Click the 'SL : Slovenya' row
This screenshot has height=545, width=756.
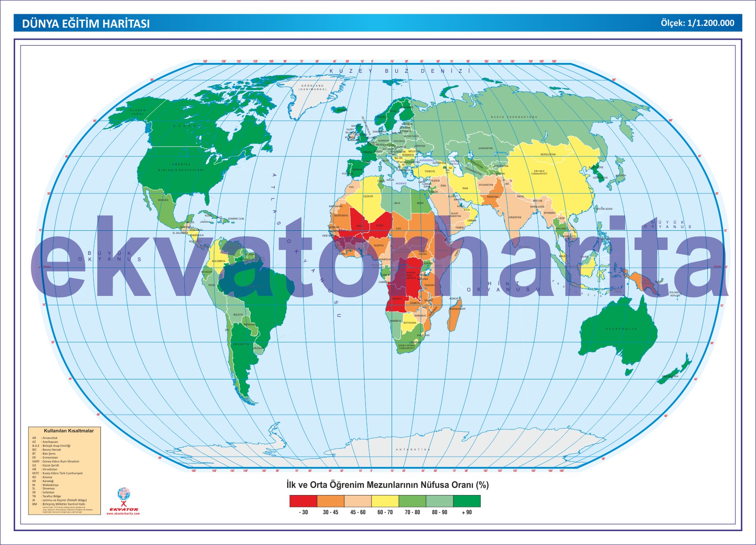pyautogui.click(x=44, y=488)
